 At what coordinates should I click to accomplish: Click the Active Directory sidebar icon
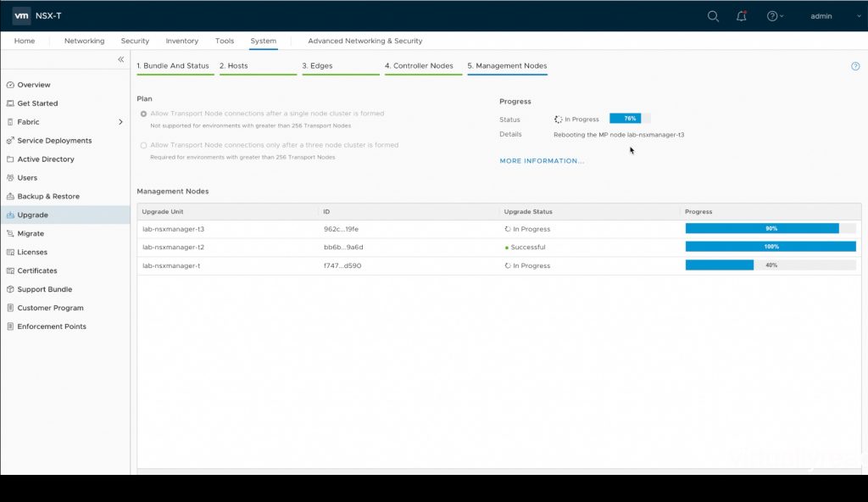click(10, 159)
